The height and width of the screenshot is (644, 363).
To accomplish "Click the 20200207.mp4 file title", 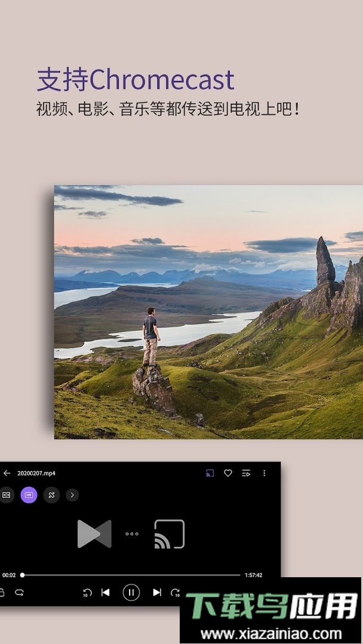I will tap(36, 473).
